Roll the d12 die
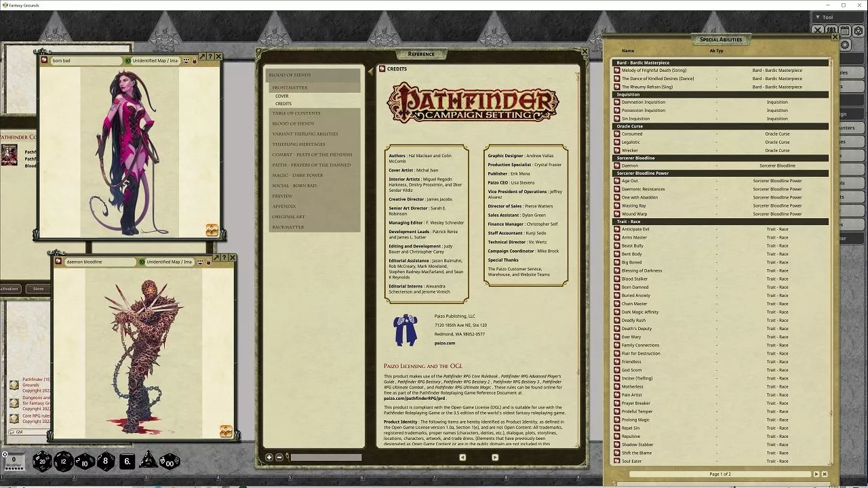Screen dimensions: 868x488 point(64,462)
